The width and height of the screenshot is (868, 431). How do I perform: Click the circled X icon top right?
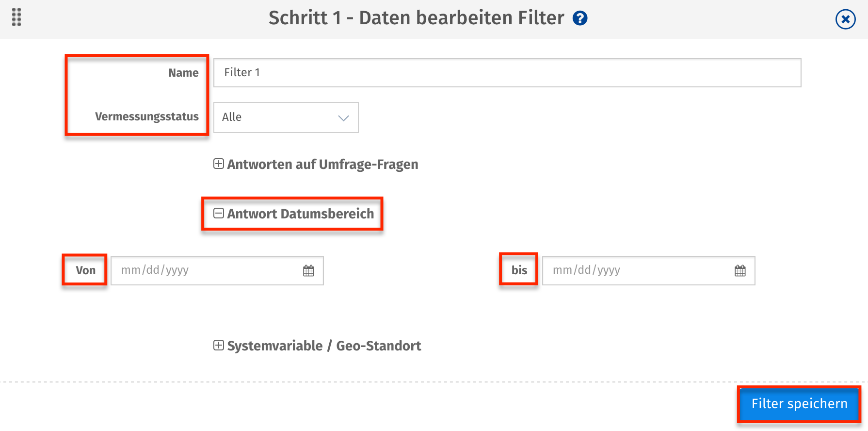(845, 19)
